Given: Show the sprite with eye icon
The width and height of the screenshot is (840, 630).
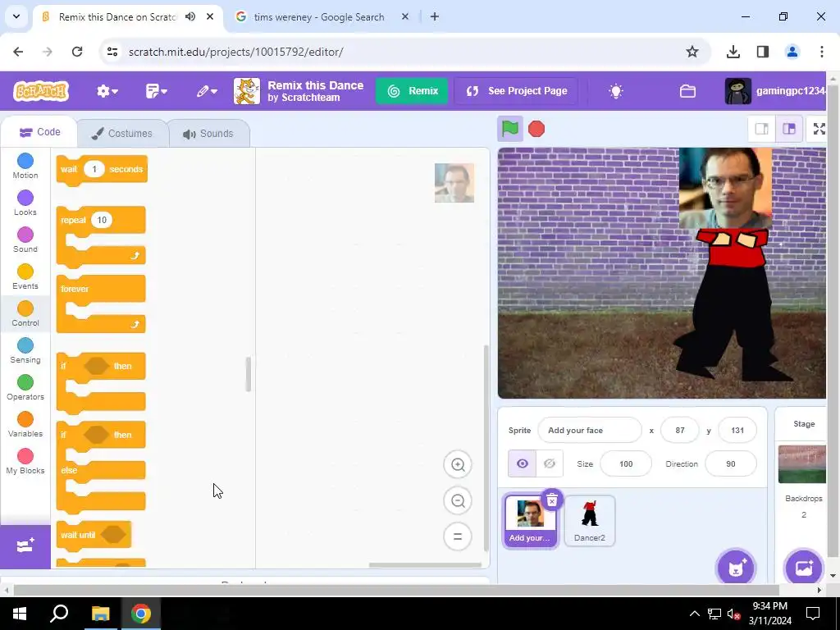Looking at the screenshot, I should [x=523, y=464].
